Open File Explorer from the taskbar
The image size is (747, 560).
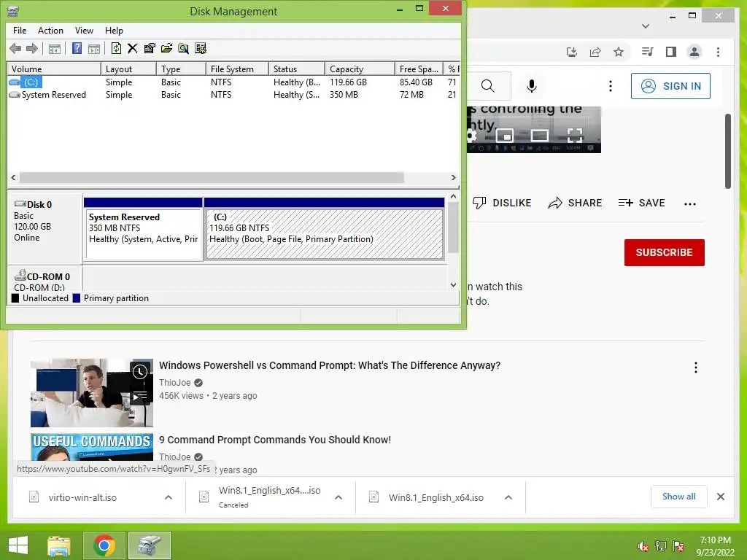click(59, 545)
